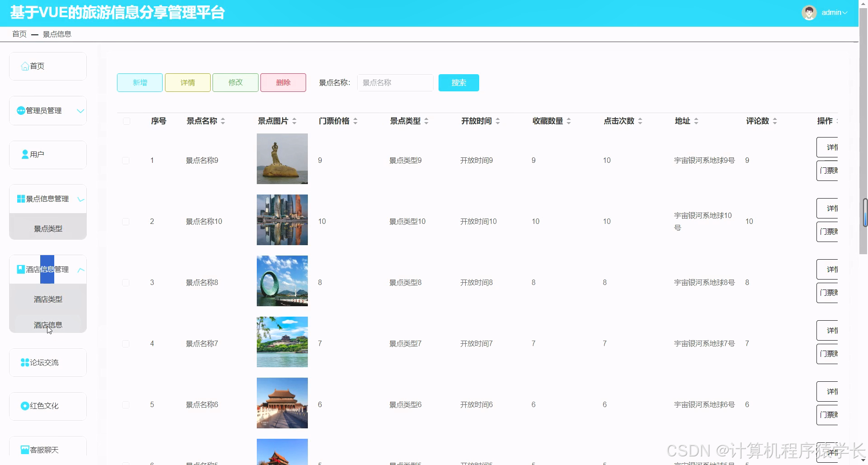Click the 删除 delete button

pyautogui.click(x=283, y=82)
